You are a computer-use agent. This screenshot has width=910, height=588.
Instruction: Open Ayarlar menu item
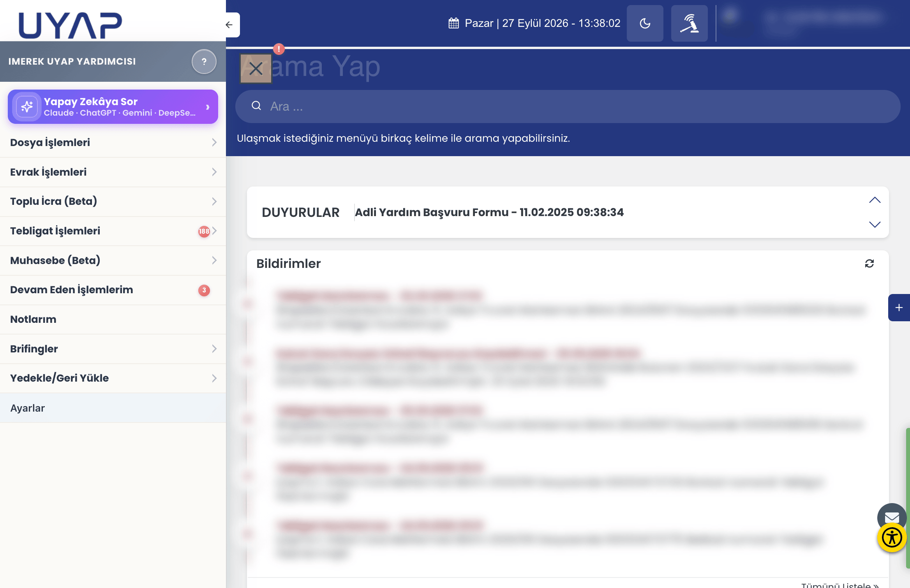coord(113,408)
